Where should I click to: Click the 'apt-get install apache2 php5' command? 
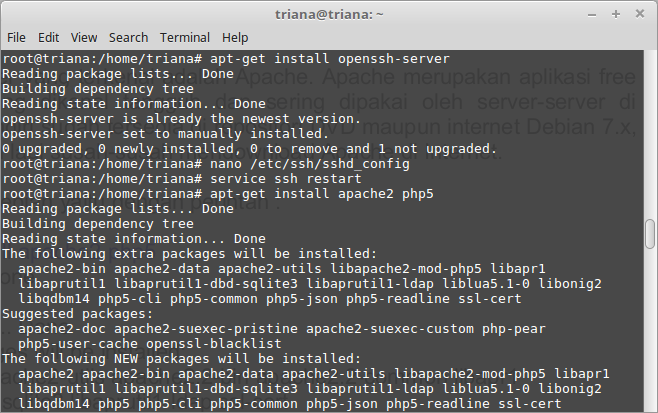(322, 194)
